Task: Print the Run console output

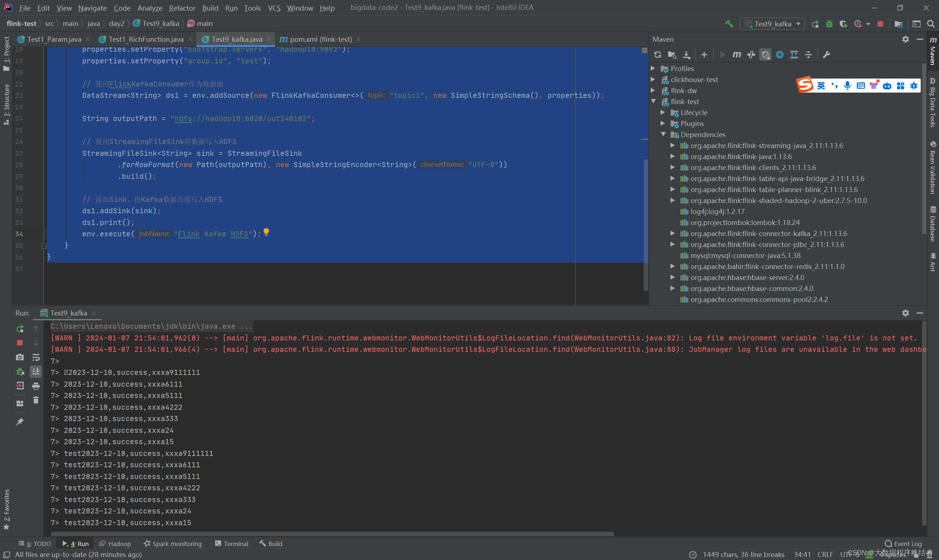Action: (36, 386)
